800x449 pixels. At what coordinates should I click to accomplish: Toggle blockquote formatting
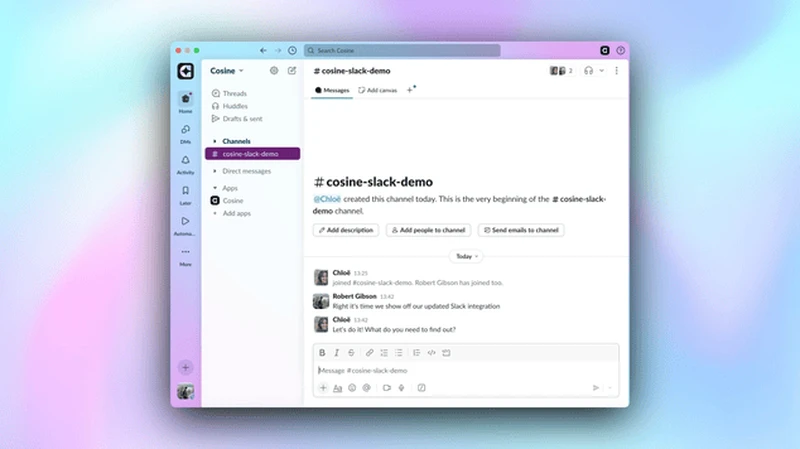(416, 353)
